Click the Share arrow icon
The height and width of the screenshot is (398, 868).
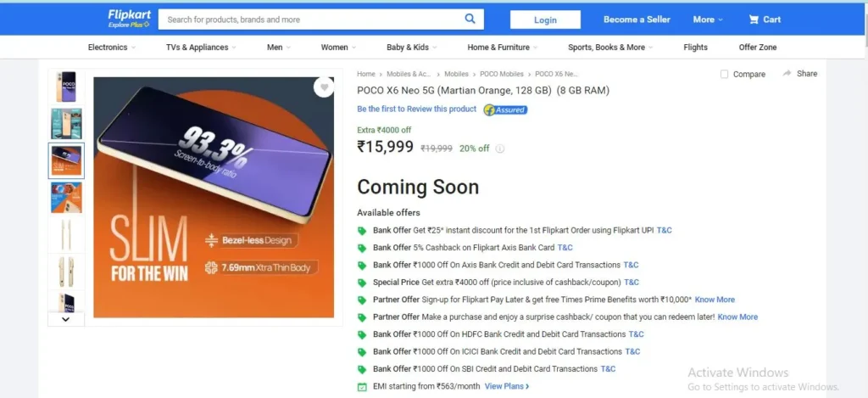pyautogui.click(x=787, y=73)
